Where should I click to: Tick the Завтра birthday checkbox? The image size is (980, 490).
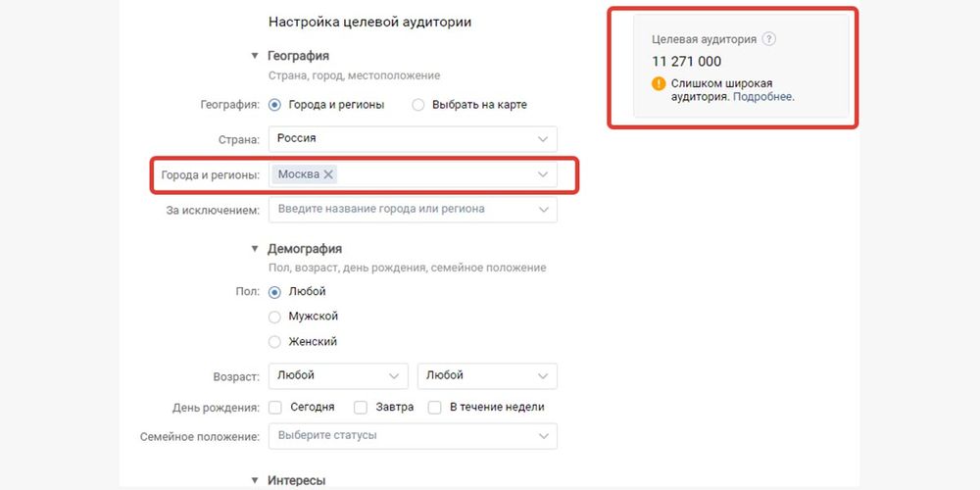coord(361,407)
